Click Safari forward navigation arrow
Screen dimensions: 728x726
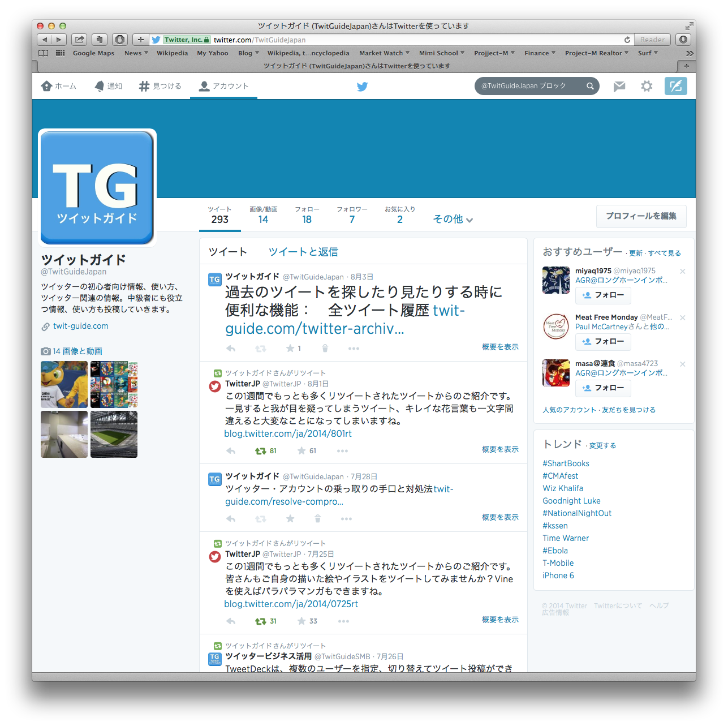click(59, 40)
